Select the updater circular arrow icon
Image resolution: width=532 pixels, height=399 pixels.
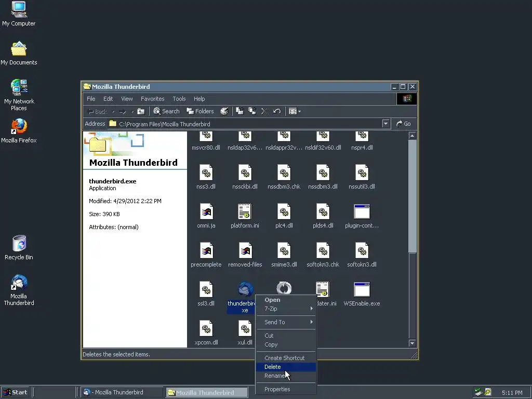pos(284,288)
